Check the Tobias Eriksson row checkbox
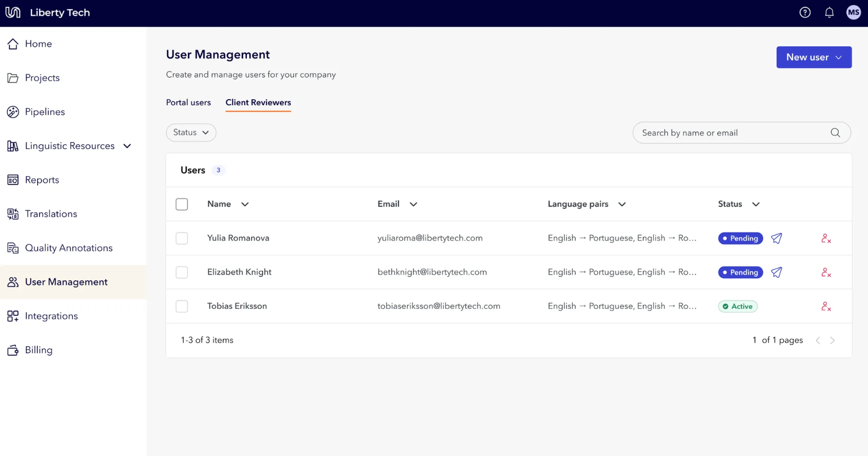This screenshot has height=456, width=868. tap(182, 306)
